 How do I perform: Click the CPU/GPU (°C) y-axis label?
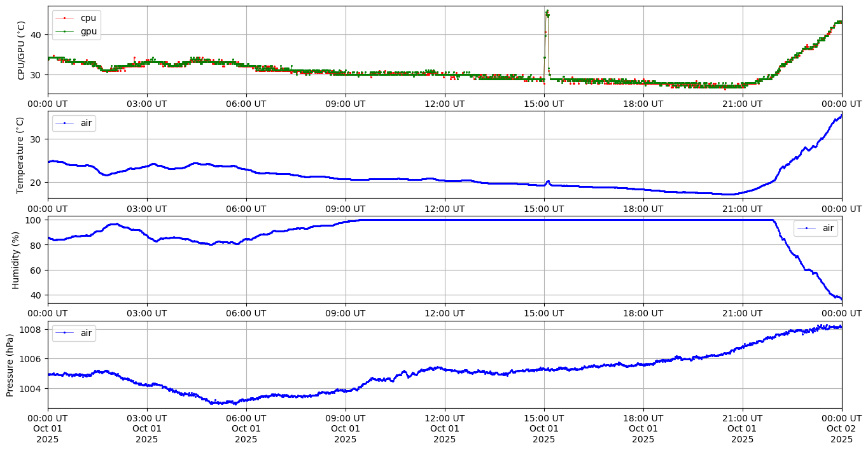click(x=22, y=50)
